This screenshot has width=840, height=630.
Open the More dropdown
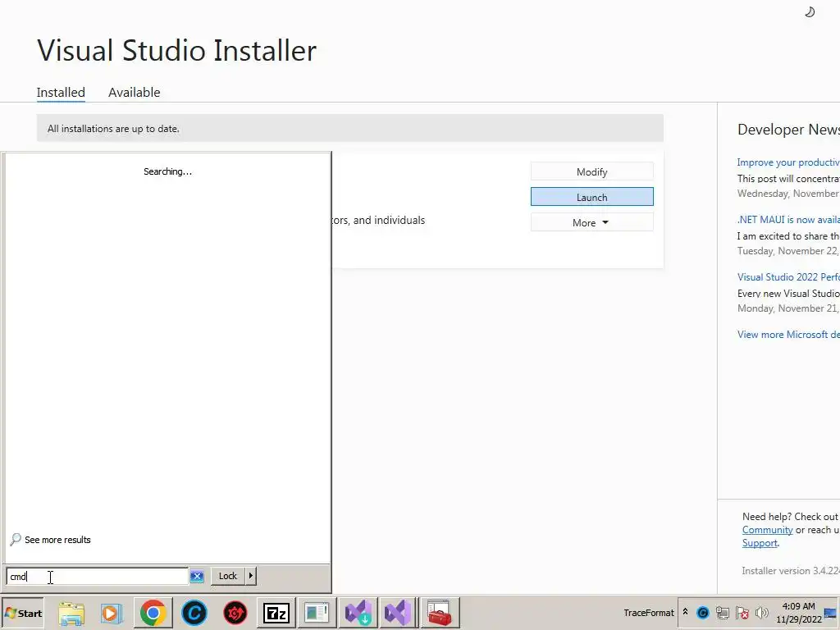[592, 222]
